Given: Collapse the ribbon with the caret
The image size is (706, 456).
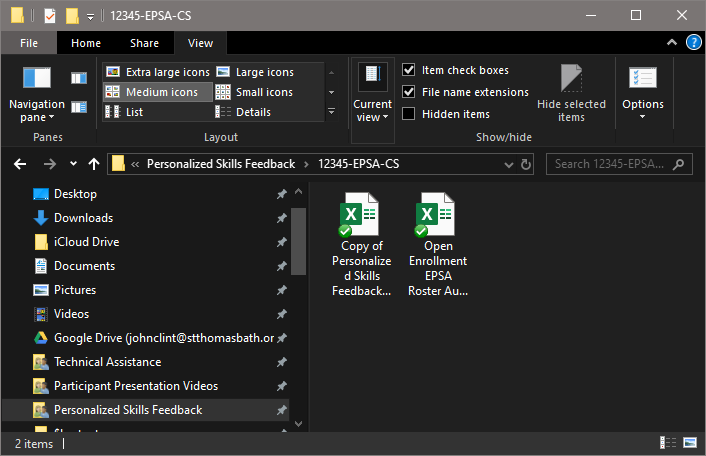Looking at the screenshot, I should (x=671, y=42).
